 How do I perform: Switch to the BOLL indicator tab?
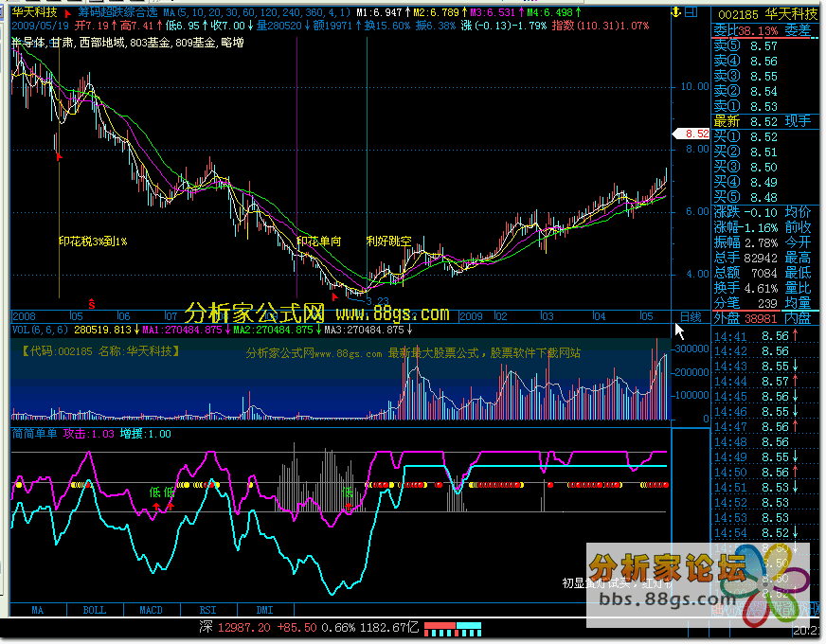pos(95,610)
